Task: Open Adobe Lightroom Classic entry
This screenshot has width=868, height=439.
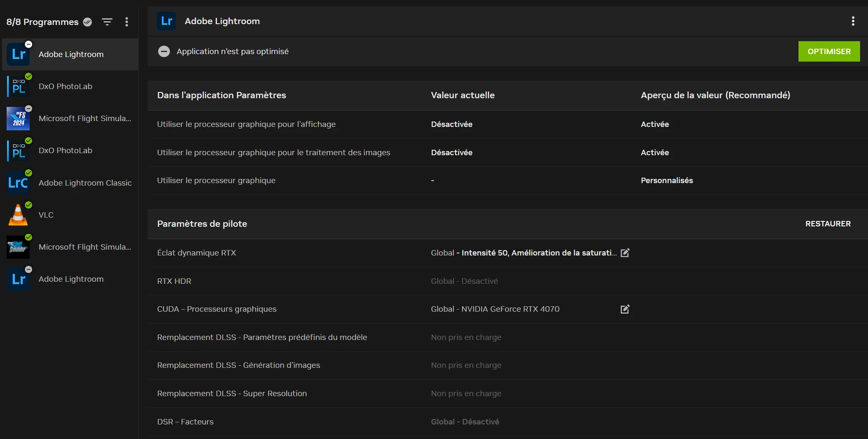Action: (x=70, y=183)
